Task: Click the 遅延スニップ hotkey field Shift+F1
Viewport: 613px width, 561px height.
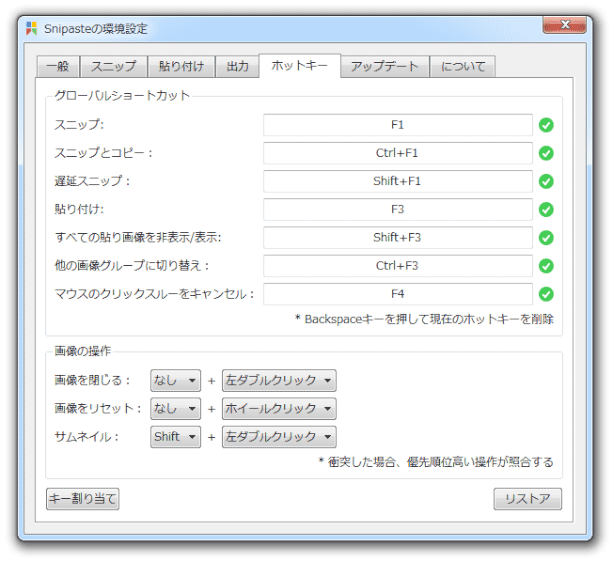Action: (398, 181)
